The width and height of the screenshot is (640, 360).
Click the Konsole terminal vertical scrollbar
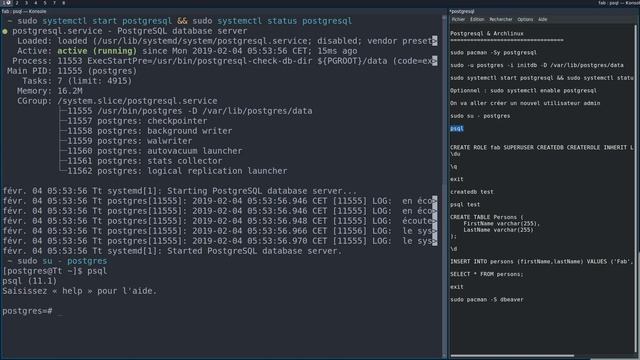click(x=444, y=186)
